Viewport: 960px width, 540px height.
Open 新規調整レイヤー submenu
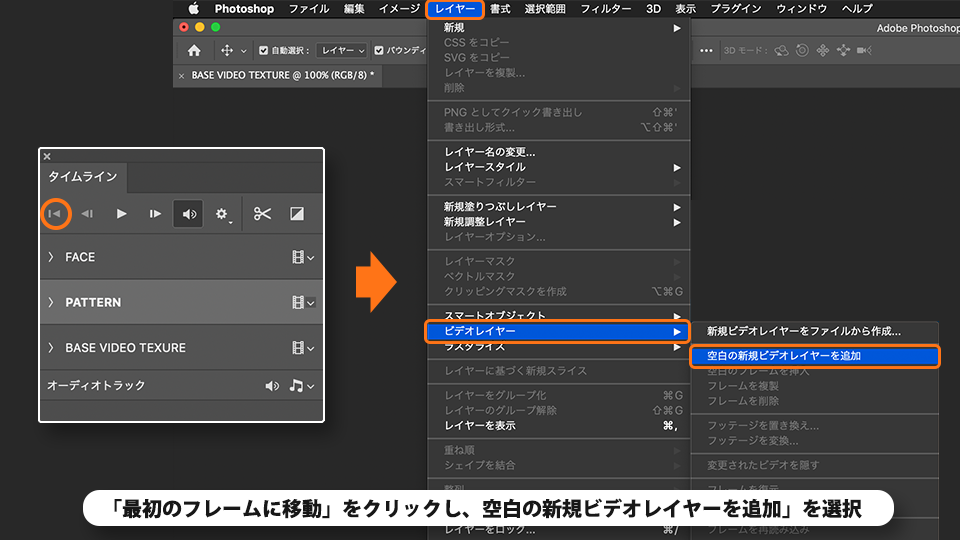pyautogui.click(x=559, y=222)
